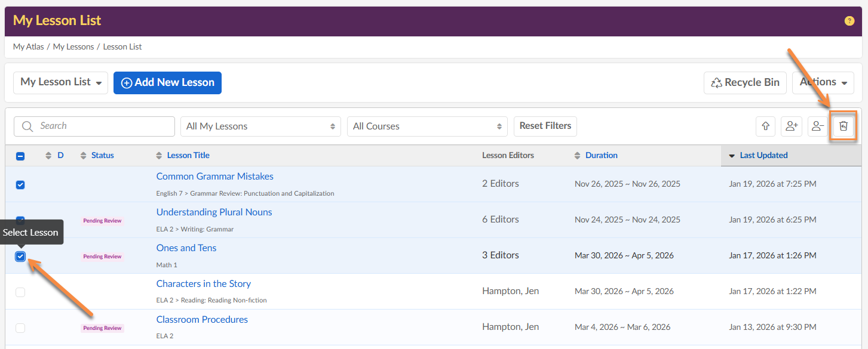Viewport: 868px width, 349px height.
Task: Expand the My Lesson List dropdown
Action: click(x=60, y=83)
